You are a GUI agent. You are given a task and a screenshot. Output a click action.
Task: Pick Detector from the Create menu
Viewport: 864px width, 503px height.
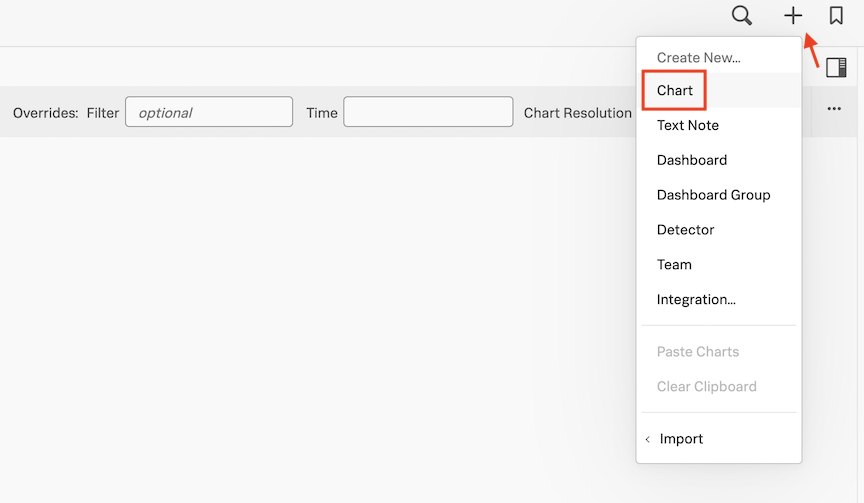click(x=685, y=230)
